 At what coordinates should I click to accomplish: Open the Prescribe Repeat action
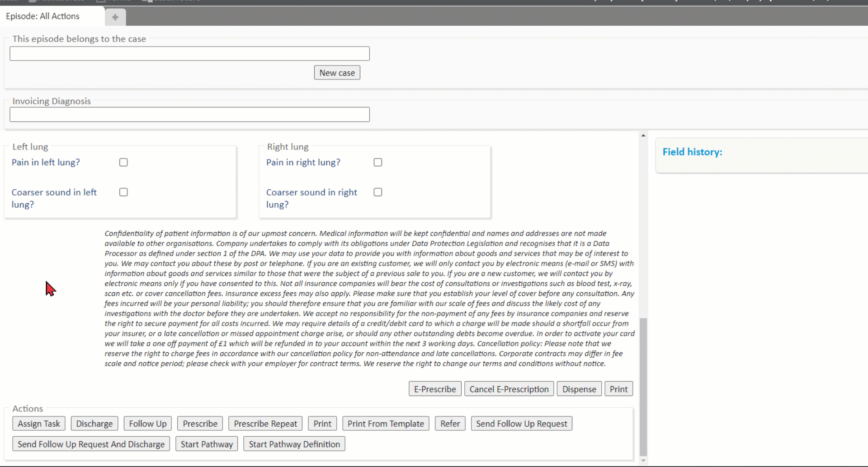[x=265, y=424]
